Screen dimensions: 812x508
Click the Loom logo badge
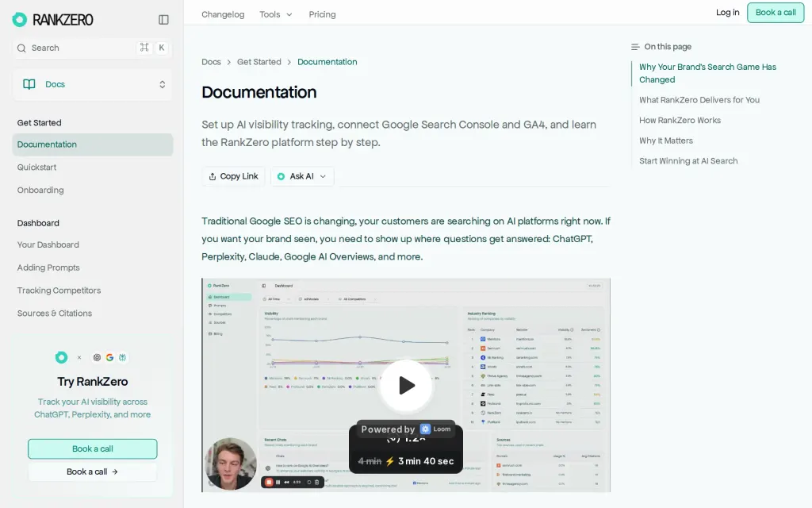tap(435, 429)
